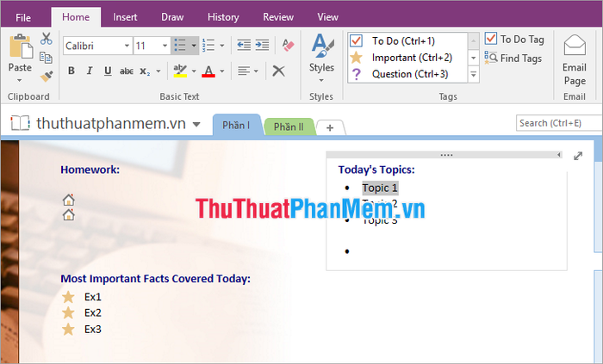This screenshot has width=603, height=364.
Task: Open subscript options dropdown arrow
Action: coord(158,71)
